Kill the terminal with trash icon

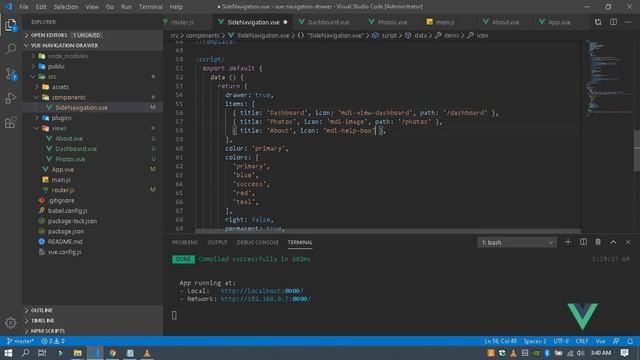[x=598, y=242]
